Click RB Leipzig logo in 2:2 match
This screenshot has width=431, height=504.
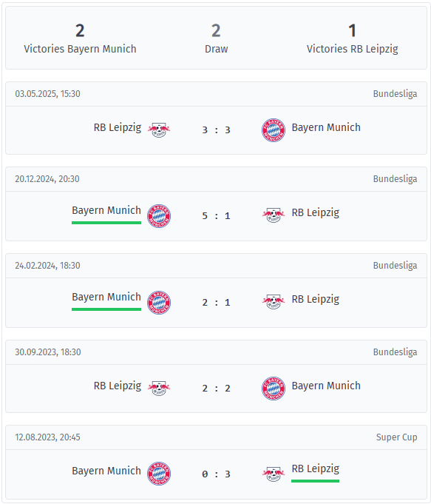pos(159,389)
